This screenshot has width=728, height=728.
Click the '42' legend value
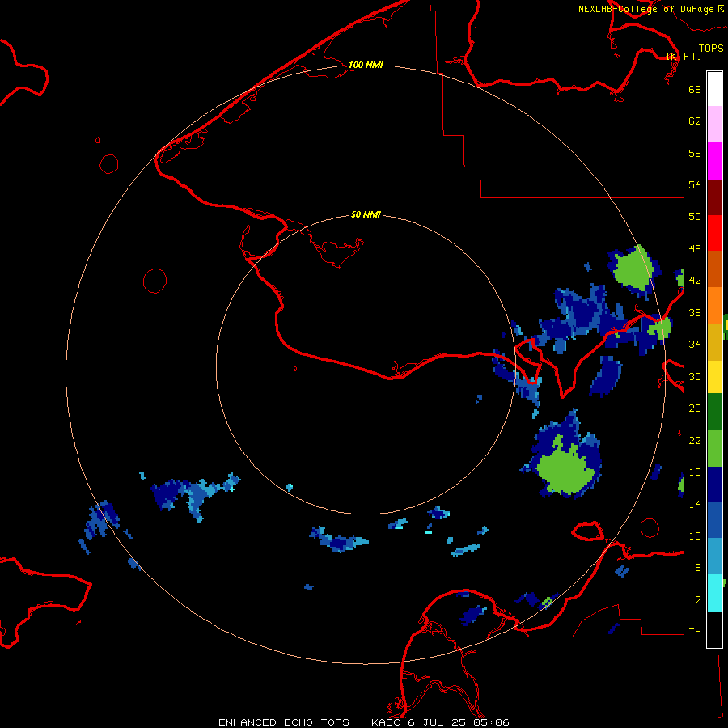click(695, 281)
